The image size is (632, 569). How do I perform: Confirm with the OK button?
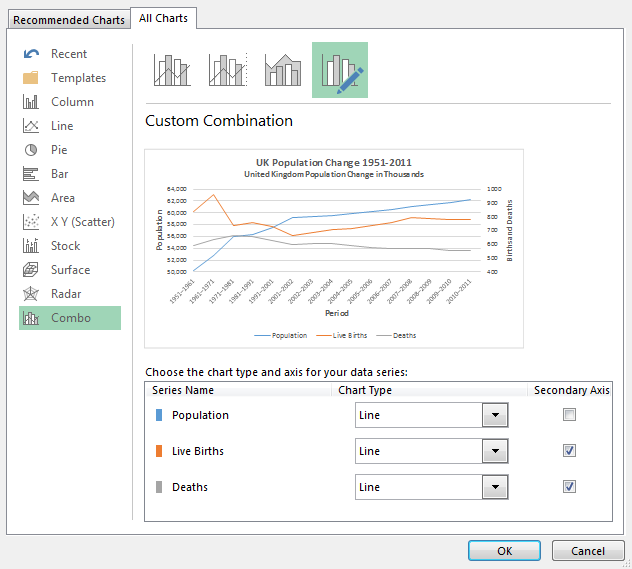tap(505, 551)
